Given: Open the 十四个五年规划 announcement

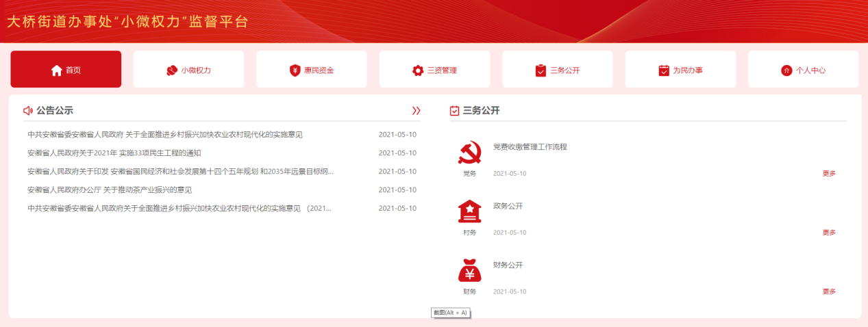Looking at the screenshot, I should coord(180,172).
